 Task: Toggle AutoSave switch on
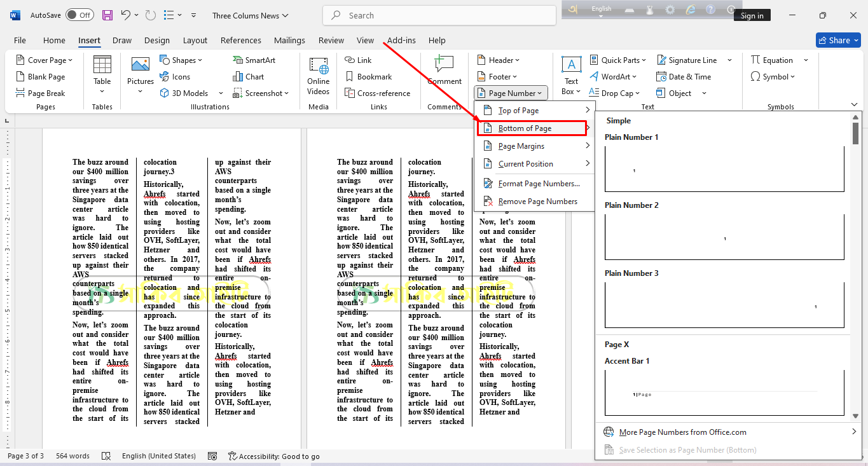pos(79,15)
